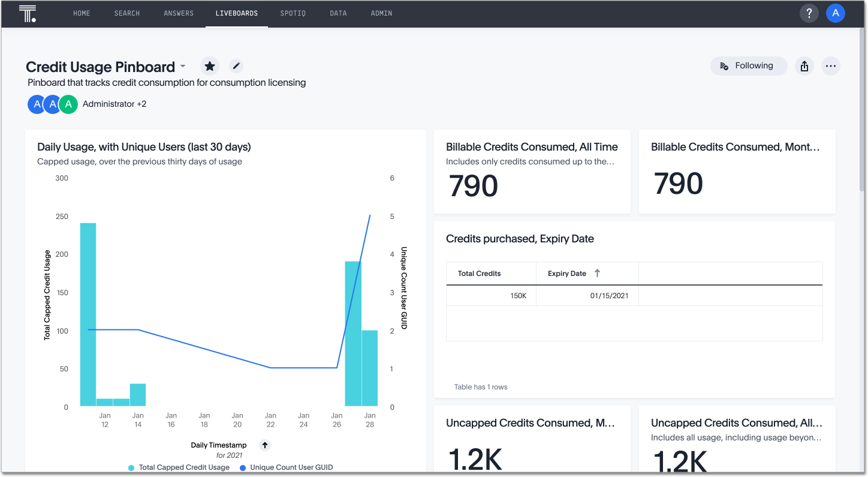Open the SpotIQ page
Image resolution: width=868 pixels, height=477 pixels.
click(293, 13)
